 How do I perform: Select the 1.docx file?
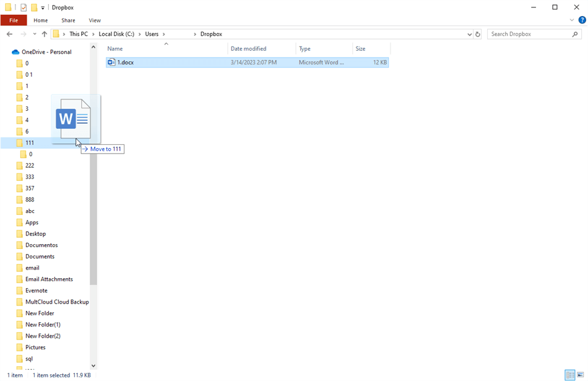[247, 63]
